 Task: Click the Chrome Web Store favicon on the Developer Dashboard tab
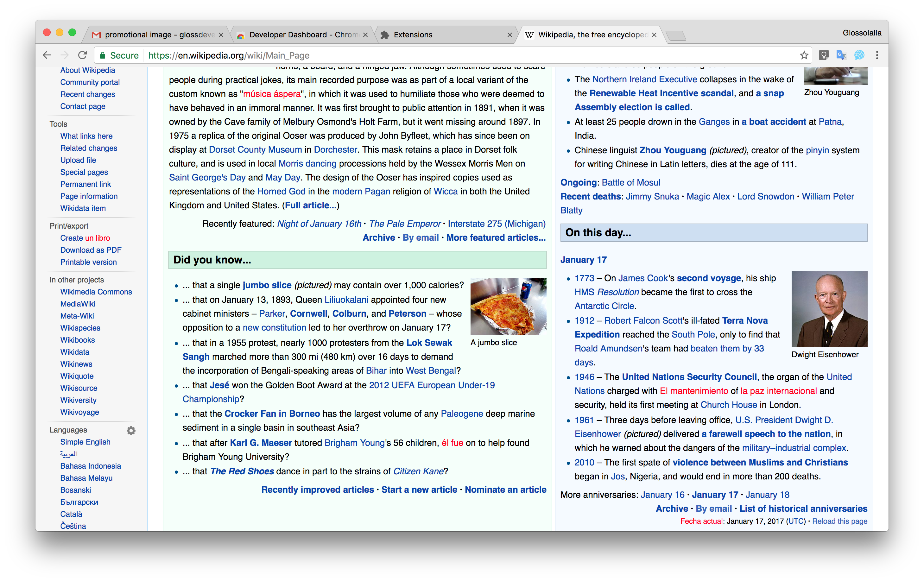coord(241,35)
